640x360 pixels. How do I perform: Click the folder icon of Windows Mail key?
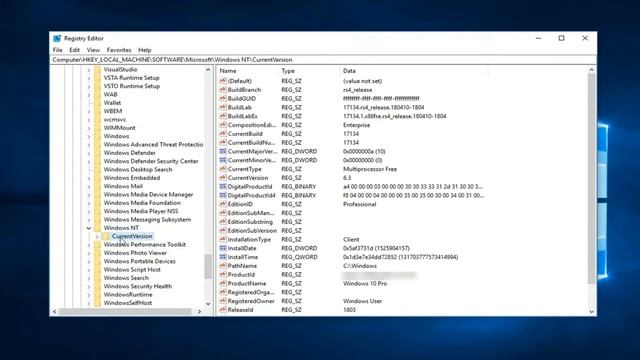click(97, 186)
